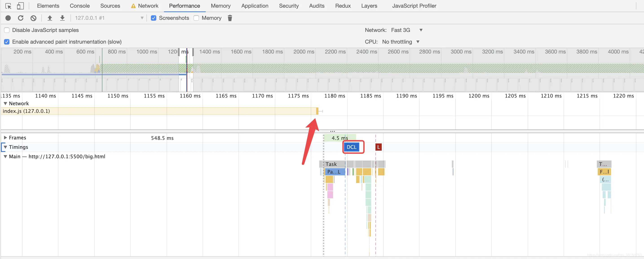Disable advanced paint instrumentation checkbox
This screenshot has height=259, width=644.
click(x=7, y=42)
